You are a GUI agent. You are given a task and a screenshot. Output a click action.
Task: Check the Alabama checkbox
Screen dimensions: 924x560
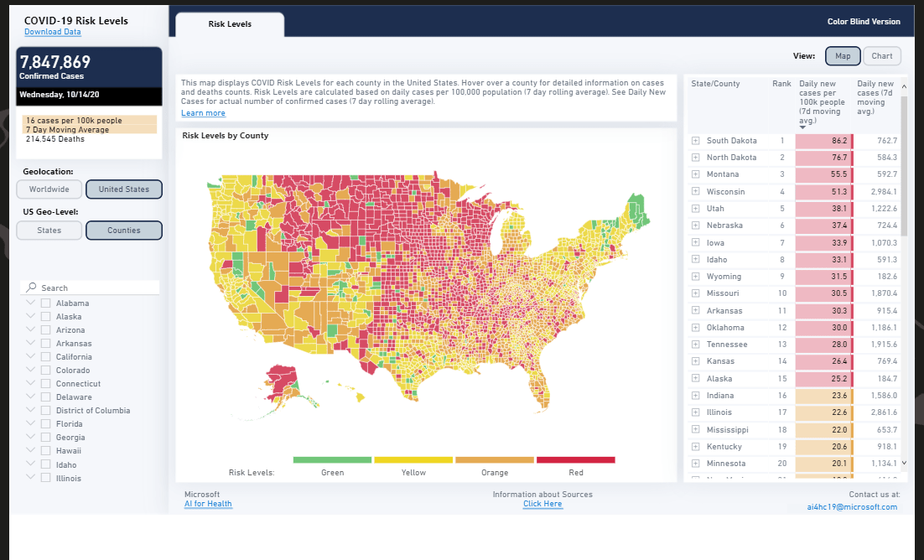[45, 303]
